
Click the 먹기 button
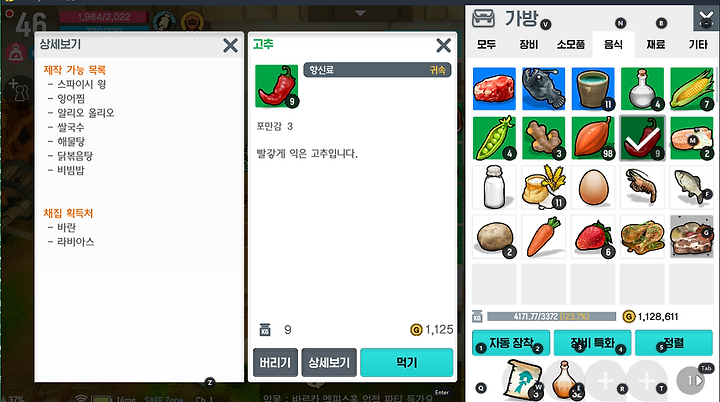tap(406, 362)
